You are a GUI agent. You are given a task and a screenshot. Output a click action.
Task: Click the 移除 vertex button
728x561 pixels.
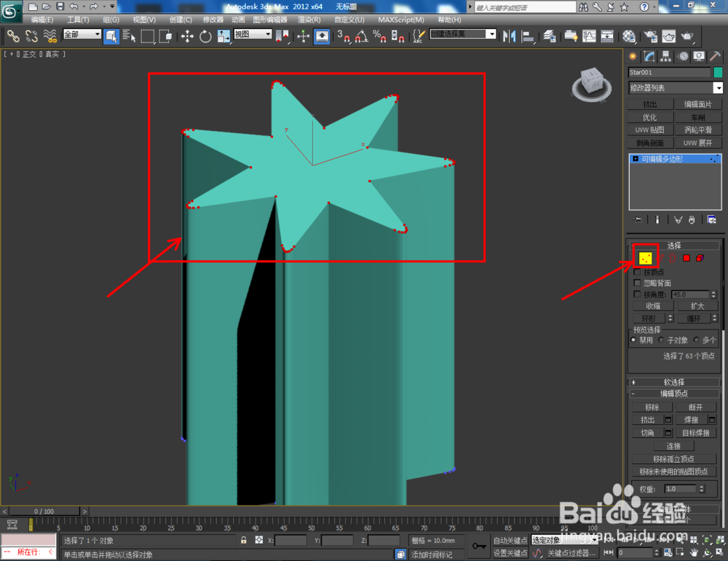(652, 407)
